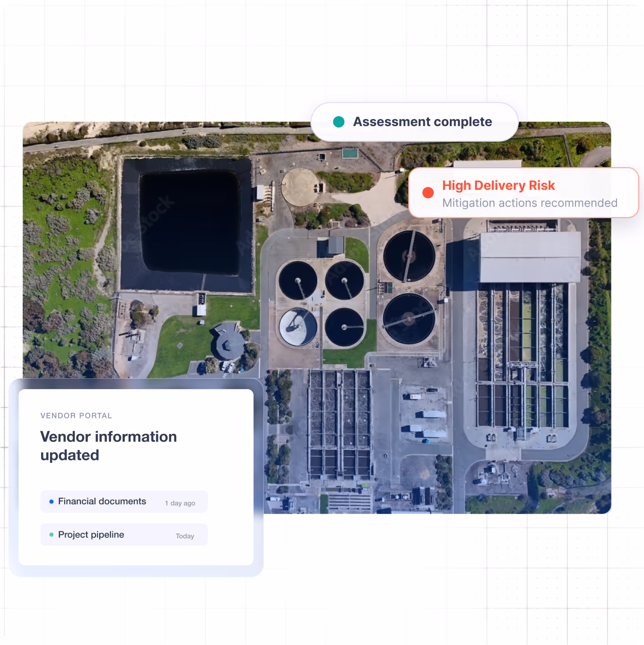Viewport: 644px width, 645px height.
Task: Click the 1 day ago timestamp
Action: [180, 503]
